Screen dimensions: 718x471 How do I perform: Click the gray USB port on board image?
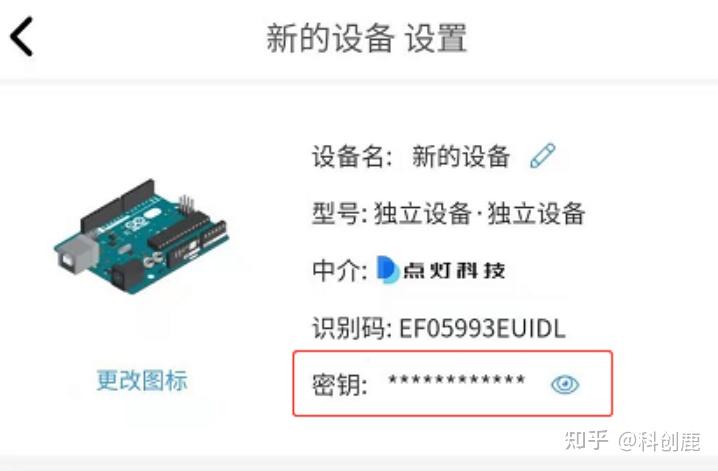pos(78,254)
